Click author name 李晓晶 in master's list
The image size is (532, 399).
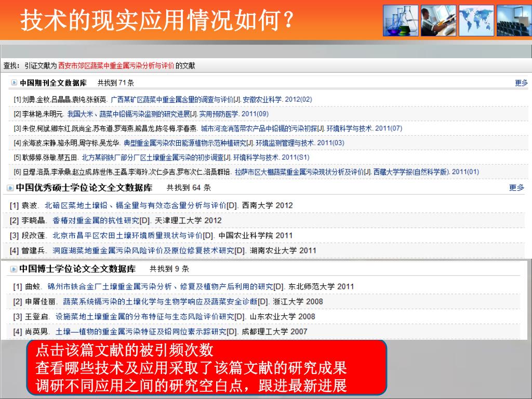click(33, 220)
